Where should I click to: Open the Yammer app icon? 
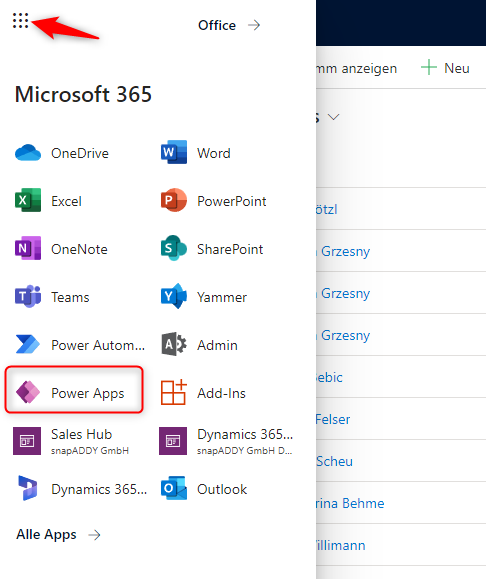pyautogui.click(x=174, y=296)
